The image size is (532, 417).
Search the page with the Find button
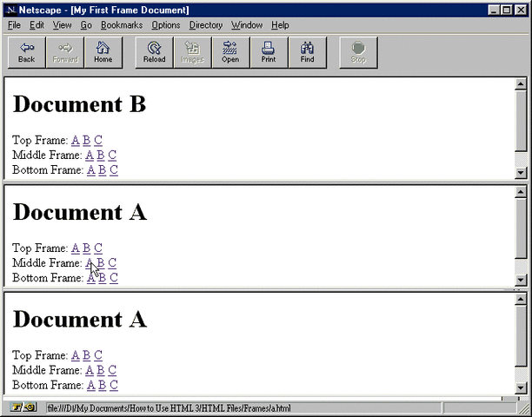pos(308,52)
